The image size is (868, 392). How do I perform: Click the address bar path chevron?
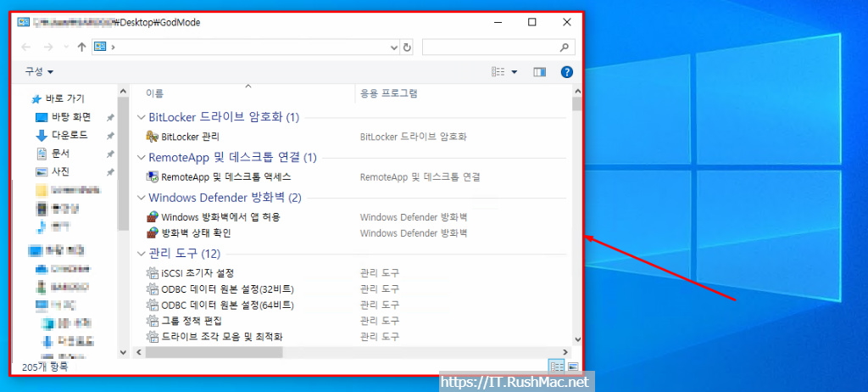click(113, 48)
